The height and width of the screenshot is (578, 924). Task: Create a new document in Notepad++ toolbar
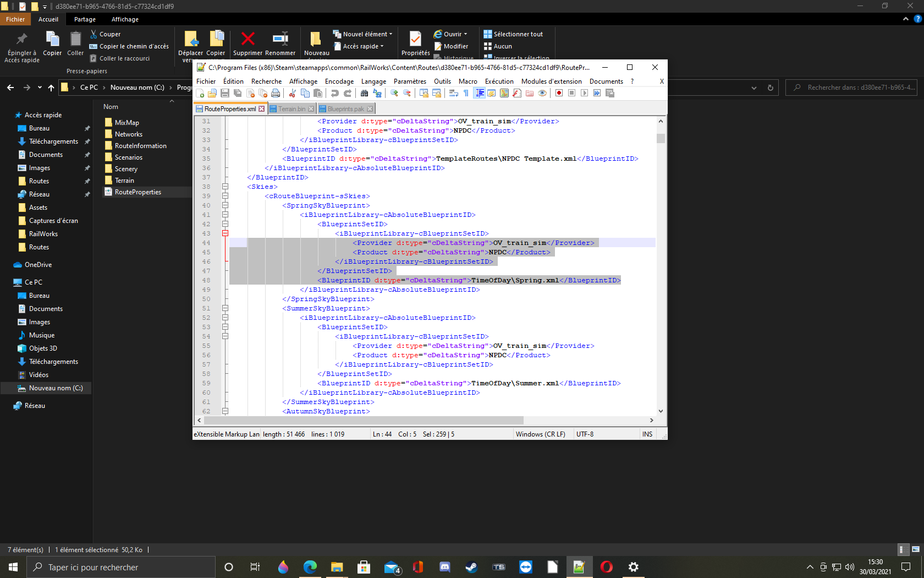tap(200, 93)
